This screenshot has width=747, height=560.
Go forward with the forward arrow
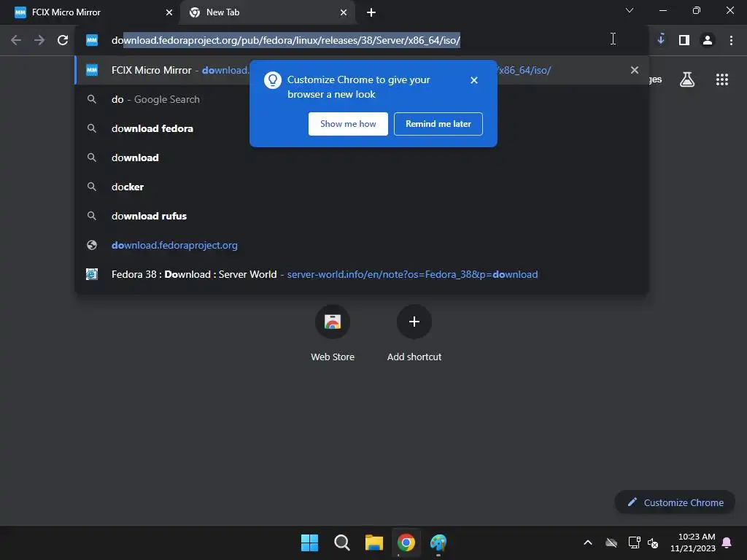[x=39, y=40]
